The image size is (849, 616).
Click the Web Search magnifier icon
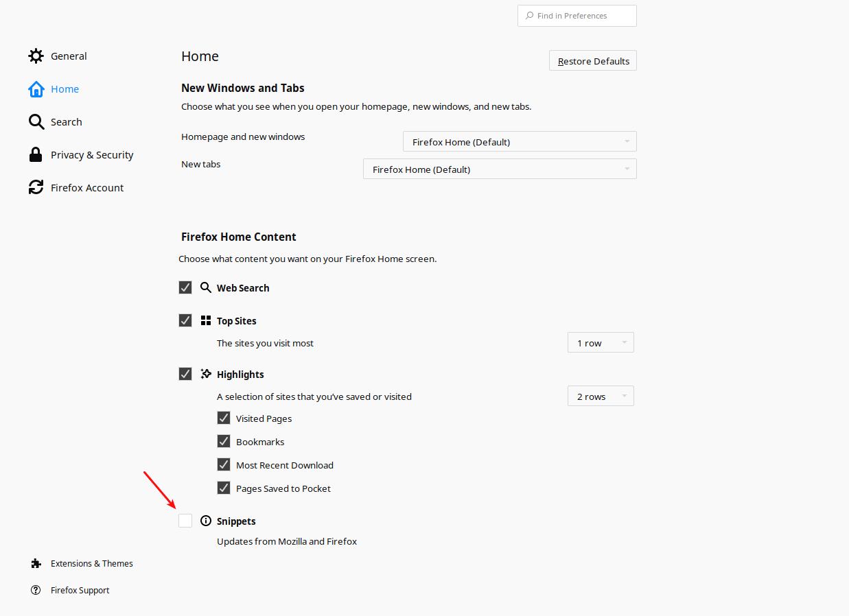point(206,287)
